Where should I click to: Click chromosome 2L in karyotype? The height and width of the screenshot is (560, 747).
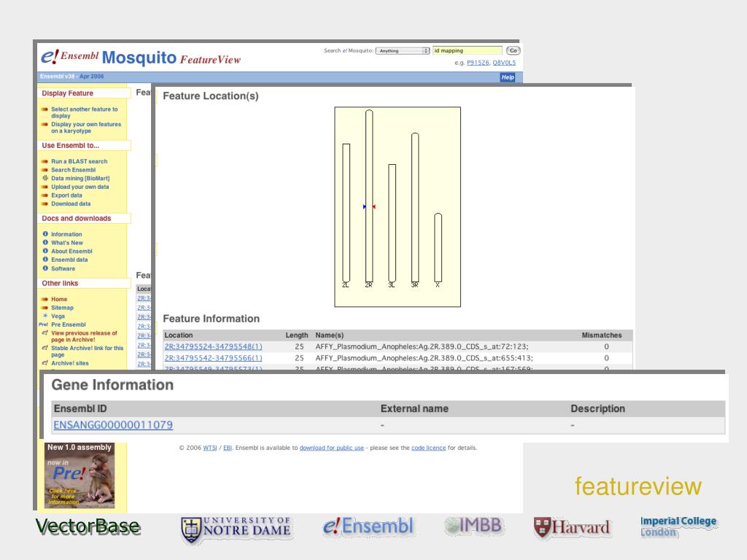click(x=346, y=213)
